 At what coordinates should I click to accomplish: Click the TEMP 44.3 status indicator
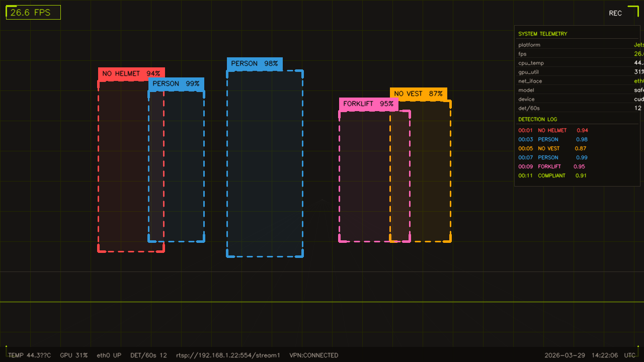tap(29, 355)
